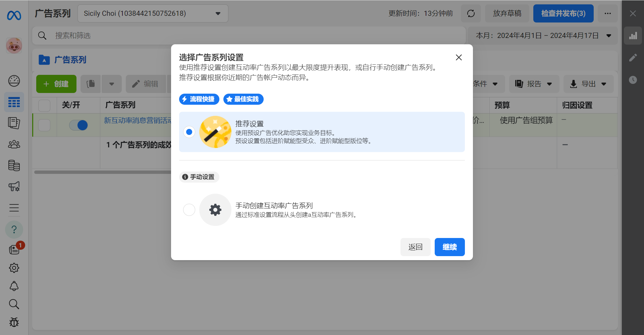
Task: Click the help question mark icon
Action: pyautogui.click(x=14, y=230)
